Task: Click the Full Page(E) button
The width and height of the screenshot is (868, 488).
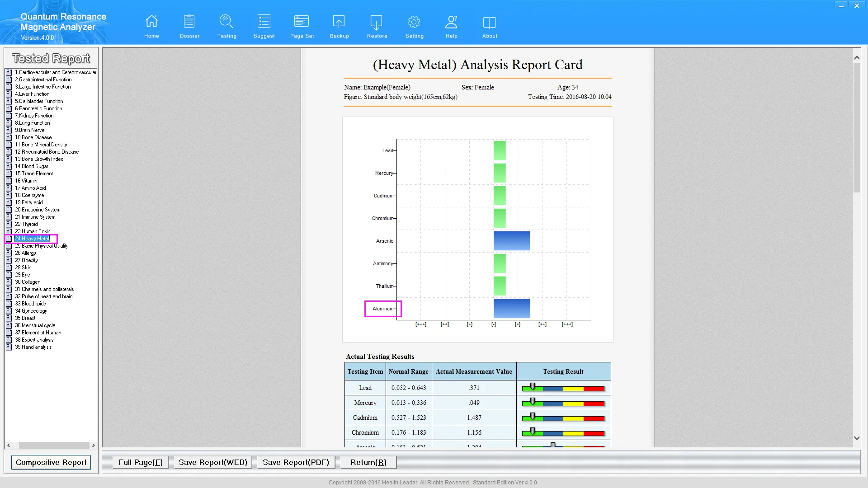Action: [x=141, y=462]
